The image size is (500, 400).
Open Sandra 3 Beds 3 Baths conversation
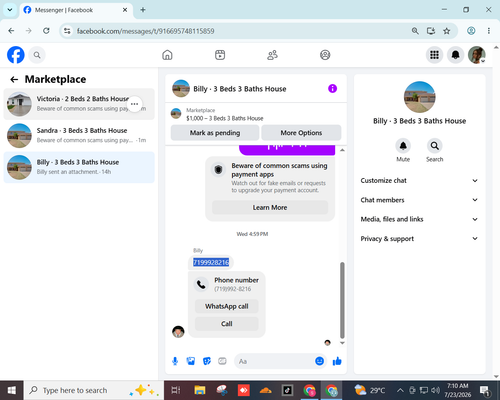[79, 135]
